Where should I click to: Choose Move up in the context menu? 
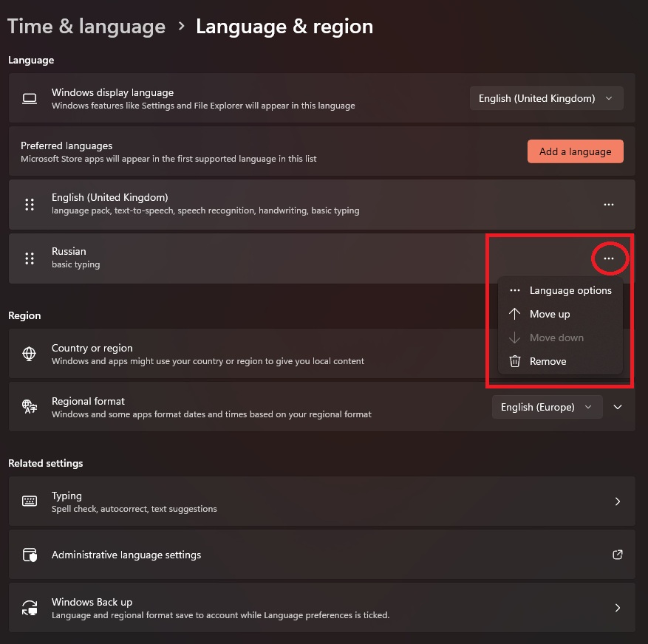549,314
